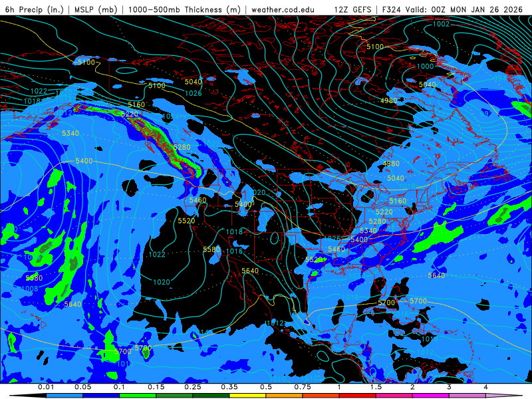Click the '6h Precip (in.)' header label

pyautogui.click(x=35, y=9)
